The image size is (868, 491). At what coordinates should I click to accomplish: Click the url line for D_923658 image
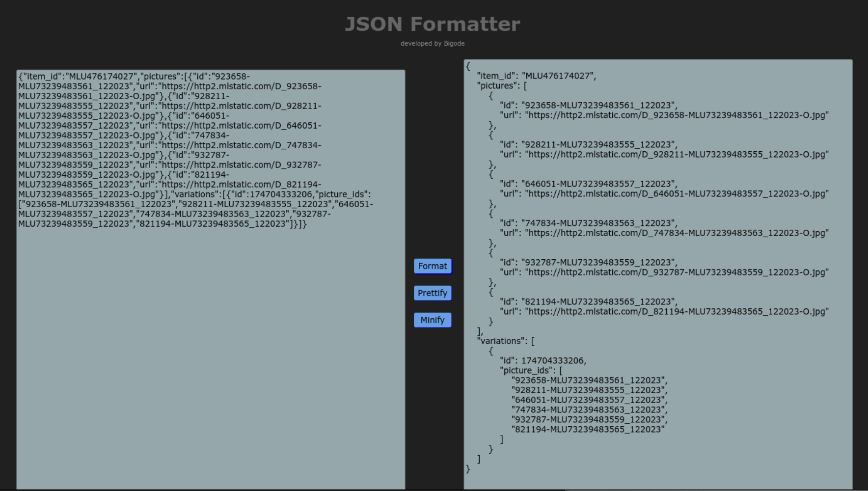(664, 115)
